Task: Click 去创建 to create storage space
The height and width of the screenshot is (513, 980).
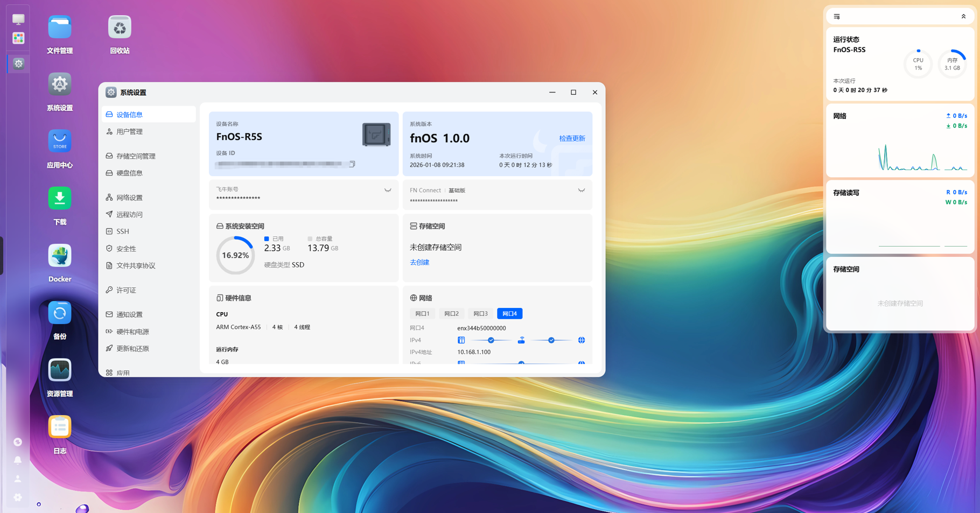Action: point(419,262)
